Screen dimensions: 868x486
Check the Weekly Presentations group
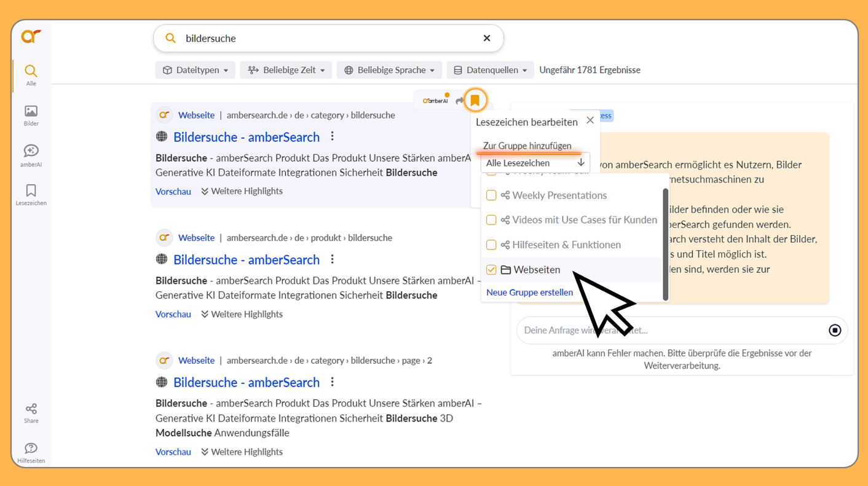491,195
